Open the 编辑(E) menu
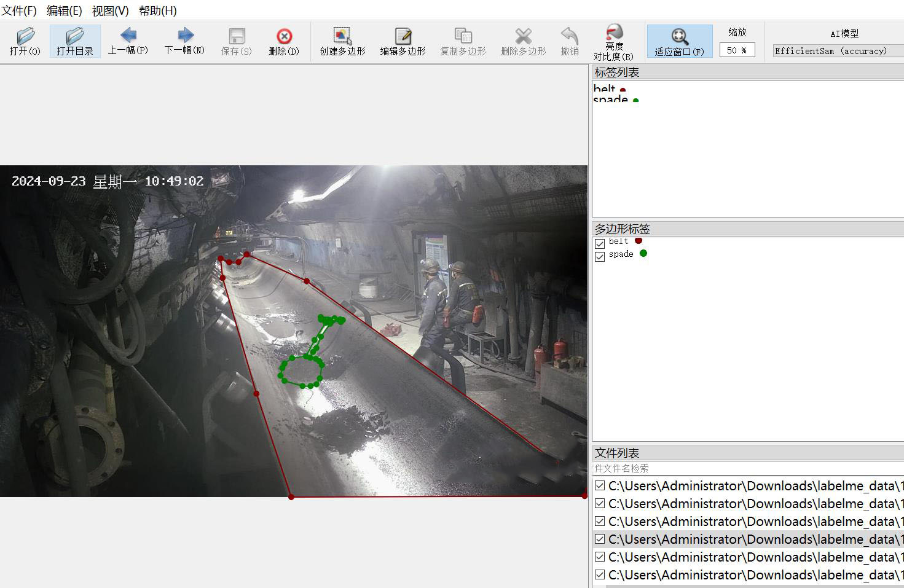Image resolution: width=904 pixels, height=588 pixels. pos(64,10)
